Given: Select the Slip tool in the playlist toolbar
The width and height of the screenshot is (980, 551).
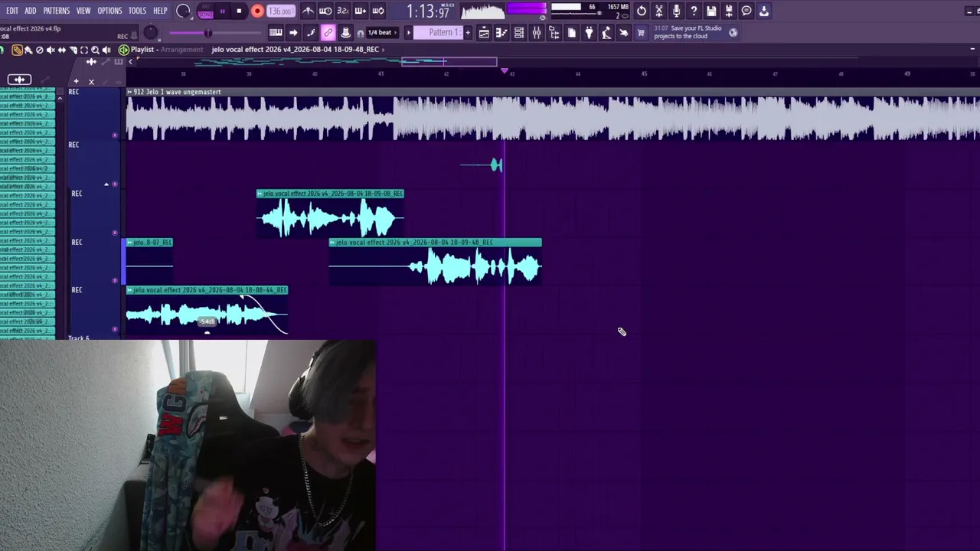Looking at the screenshot, I should click(x=62, y=50).
